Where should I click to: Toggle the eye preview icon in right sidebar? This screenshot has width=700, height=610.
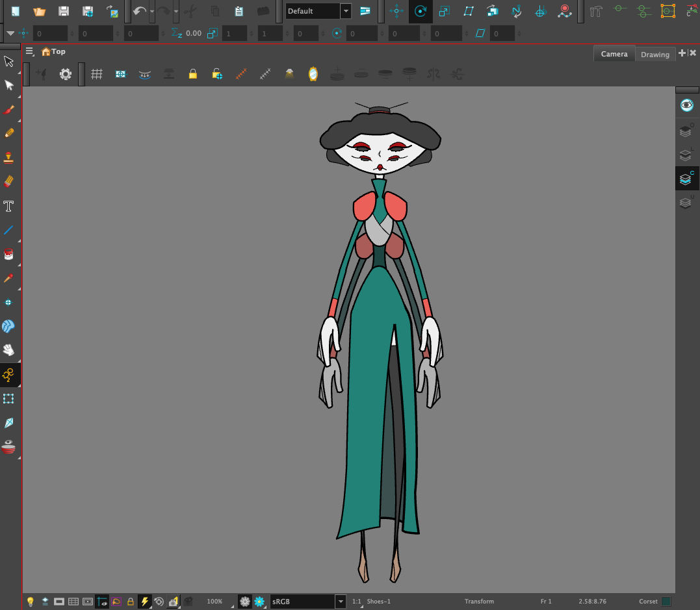click(686, 105)
